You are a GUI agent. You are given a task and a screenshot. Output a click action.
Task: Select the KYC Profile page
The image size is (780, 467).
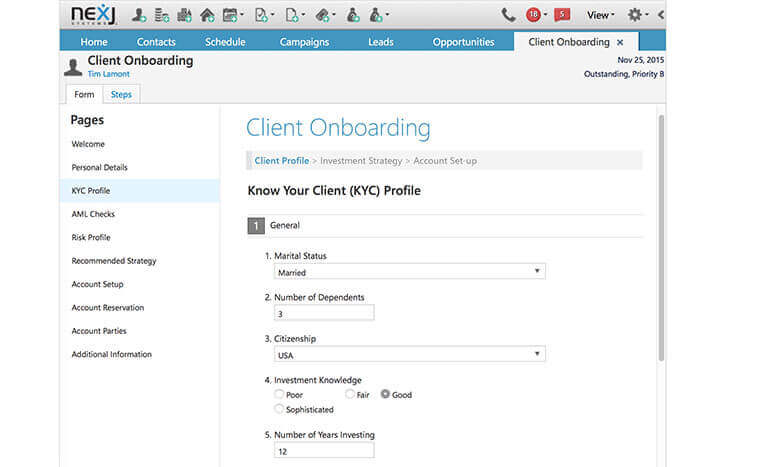click(x=140, y=191)
